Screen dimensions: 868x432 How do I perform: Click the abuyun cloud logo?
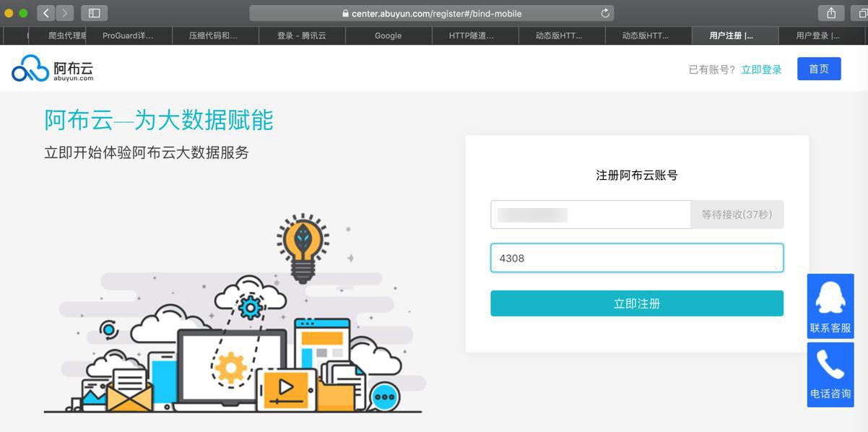(52, 69)
